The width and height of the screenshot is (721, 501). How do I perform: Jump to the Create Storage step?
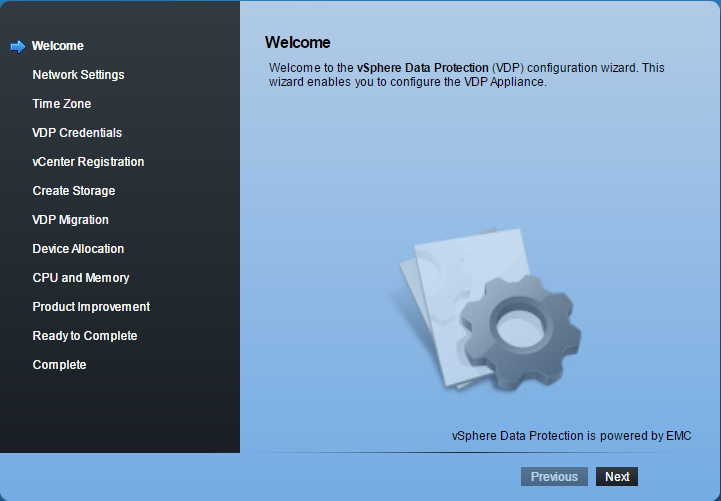(74, 191)
